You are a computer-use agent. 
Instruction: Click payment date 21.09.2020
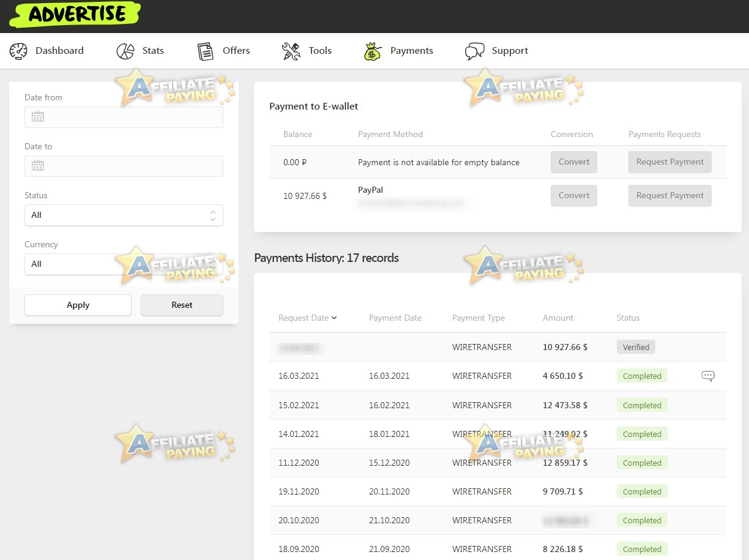pos(389,549)
